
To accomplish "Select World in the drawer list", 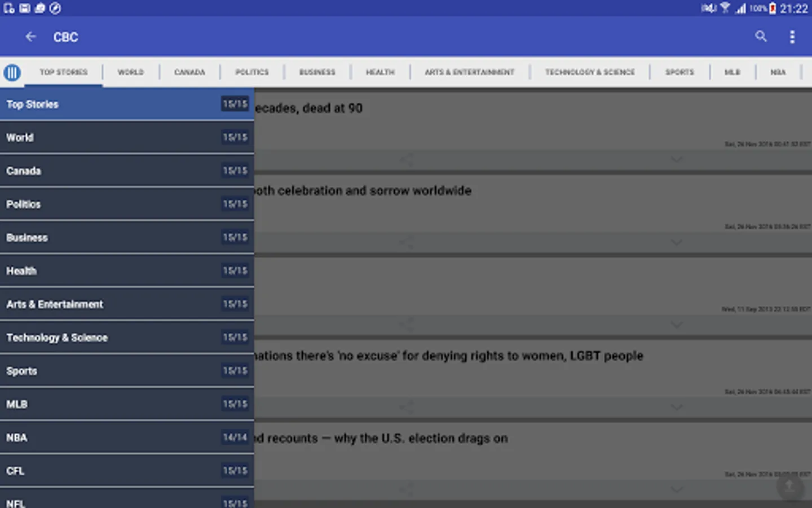I will click(x=127, y=138).
